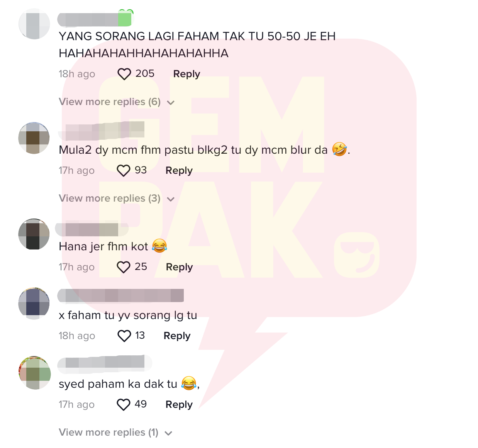This screenshot has height=448, width=478.
Task: Like the comment with 205 likes
Action: point(124,74)
